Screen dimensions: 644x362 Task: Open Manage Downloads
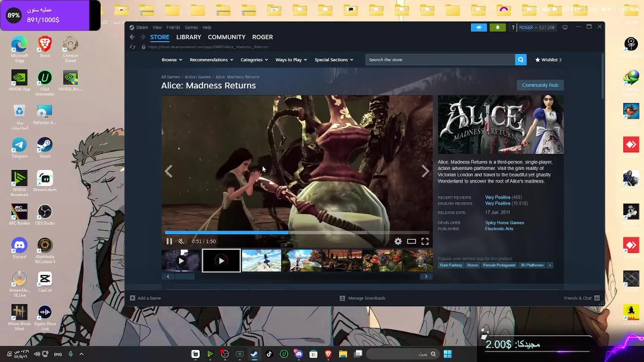pyautogui.click(x=362, y=298)
